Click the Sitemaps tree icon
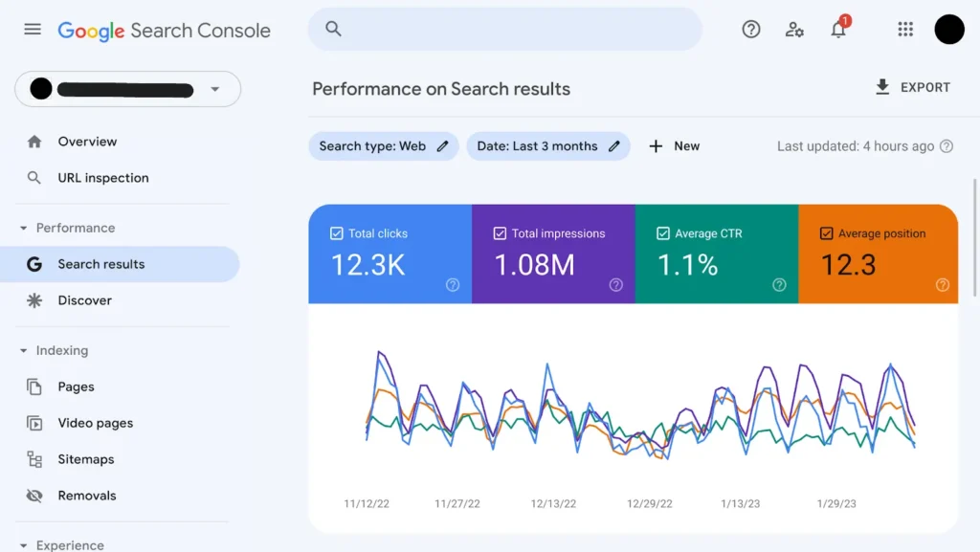This screenshot has width=980, height=552. (34, 459)
